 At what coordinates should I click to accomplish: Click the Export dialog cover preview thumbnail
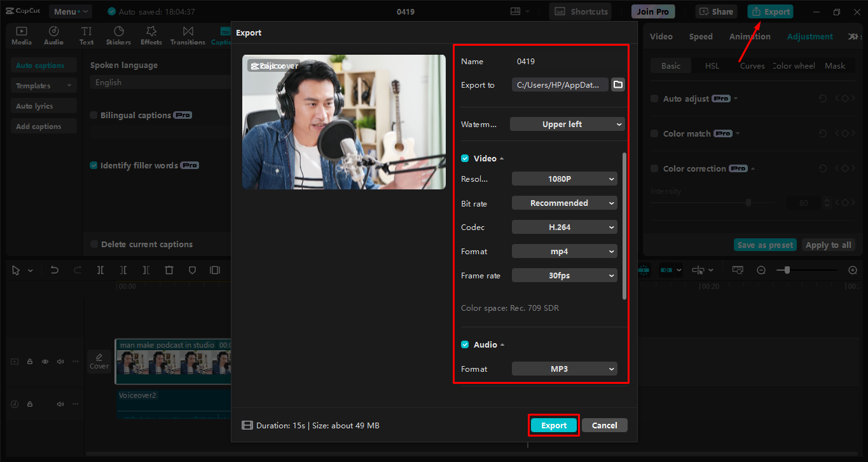point(344,122)
